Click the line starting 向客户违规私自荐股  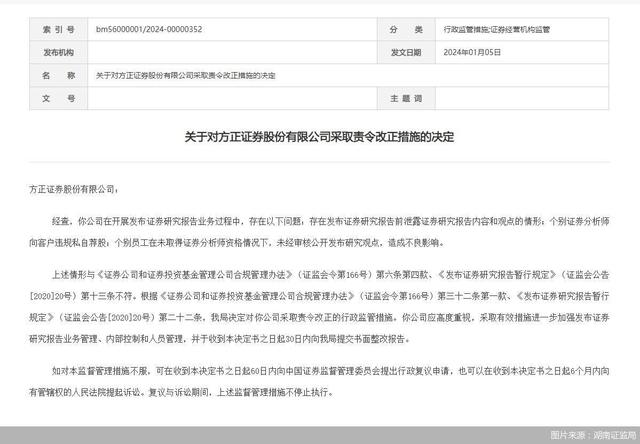click(x=237, y=243)
